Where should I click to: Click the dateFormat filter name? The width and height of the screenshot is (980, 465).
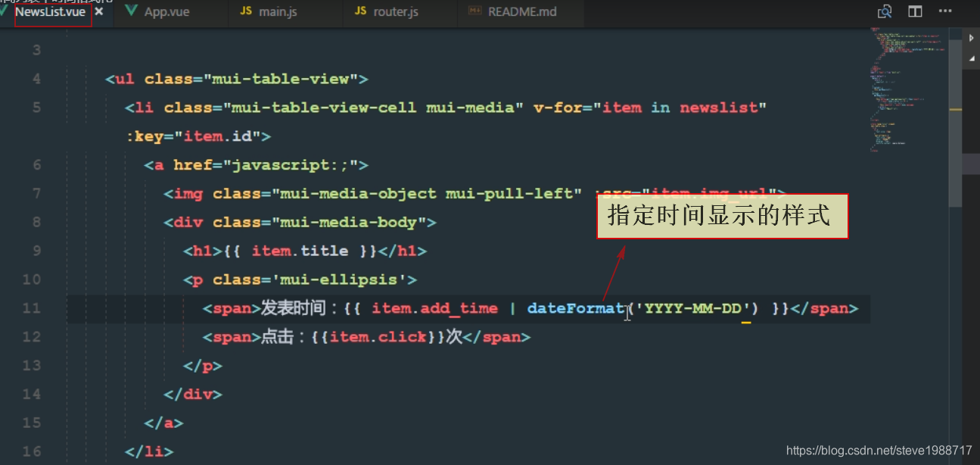click(577, 308)
